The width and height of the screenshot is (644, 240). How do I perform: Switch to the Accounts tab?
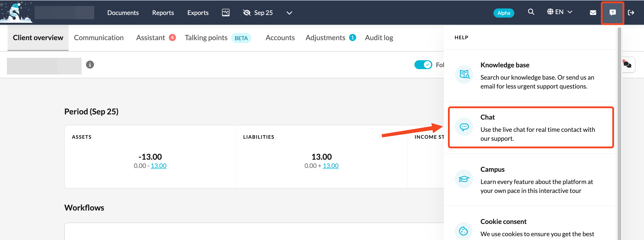(x=280, y=37)
